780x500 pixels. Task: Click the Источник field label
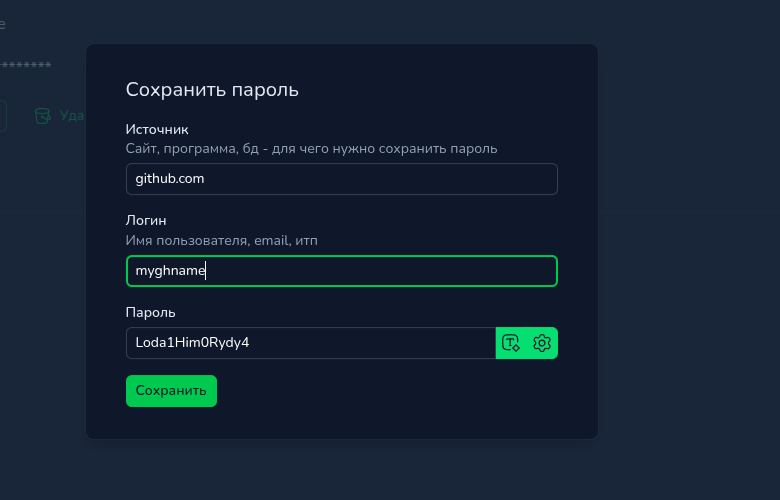[x=157, y=129]
